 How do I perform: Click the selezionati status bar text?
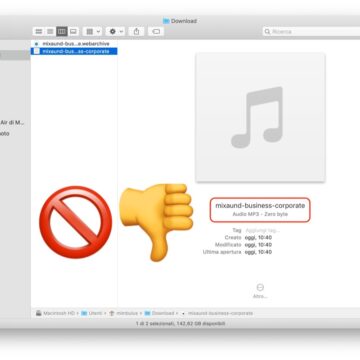tap(180, 324)
